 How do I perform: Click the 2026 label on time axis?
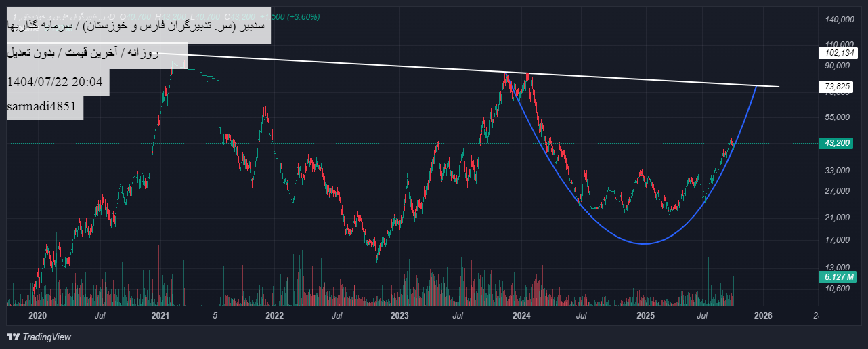pyautogui.click(x=763, y=316)
